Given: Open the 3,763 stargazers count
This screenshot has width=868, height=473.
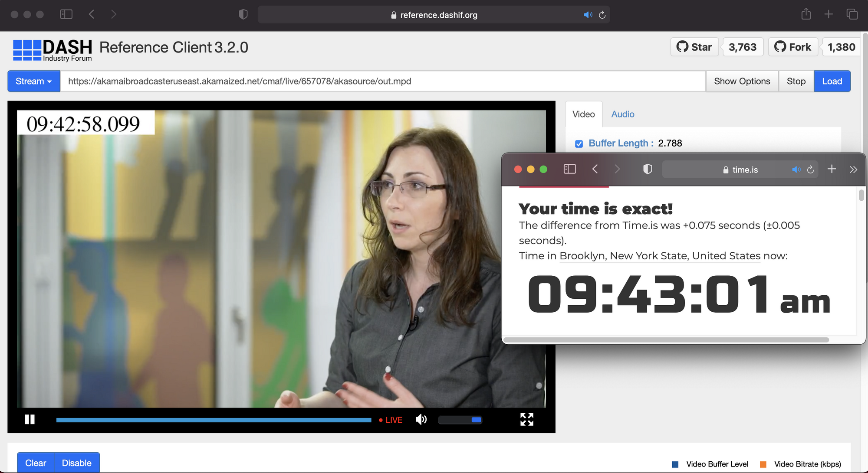Looking at the screenshot, I should 743,47.
